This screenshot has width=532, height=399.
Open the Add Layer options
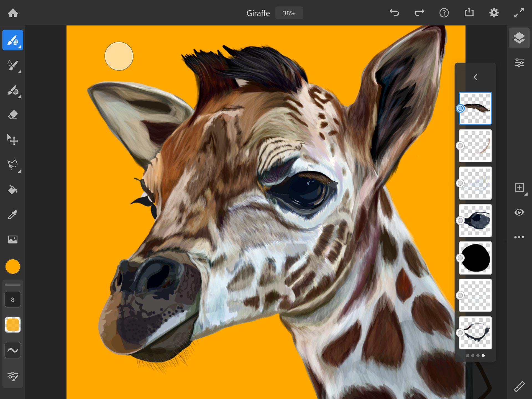519,187
